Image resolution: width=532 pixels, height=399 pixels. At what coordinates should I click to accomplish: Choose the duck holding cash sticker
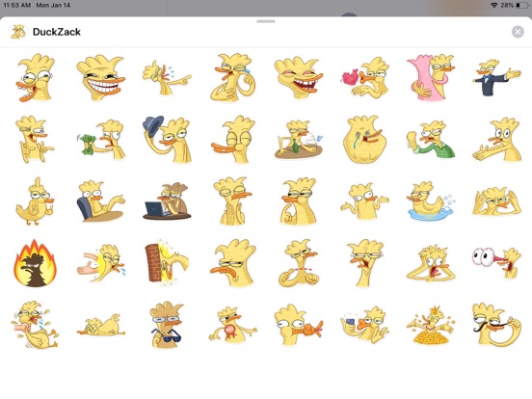click(x=101, y=140)
